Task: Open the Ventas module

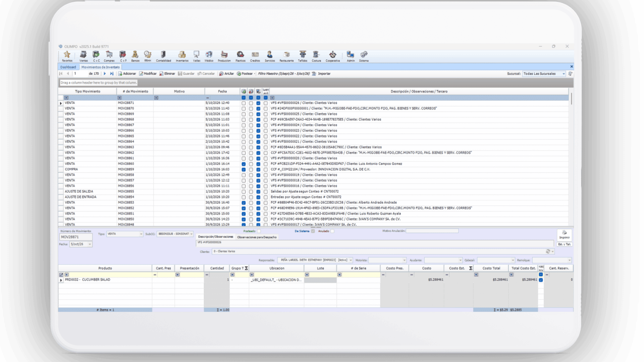Action: pyautogui.click(x=84, y=56)
